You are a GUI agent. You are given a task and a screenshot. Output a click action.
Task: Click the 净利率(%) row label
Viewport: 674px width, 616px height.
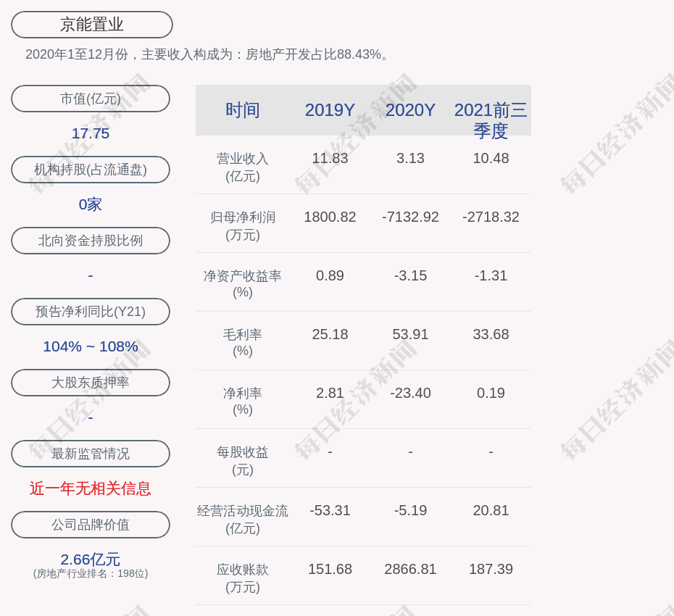click(243, 401)
